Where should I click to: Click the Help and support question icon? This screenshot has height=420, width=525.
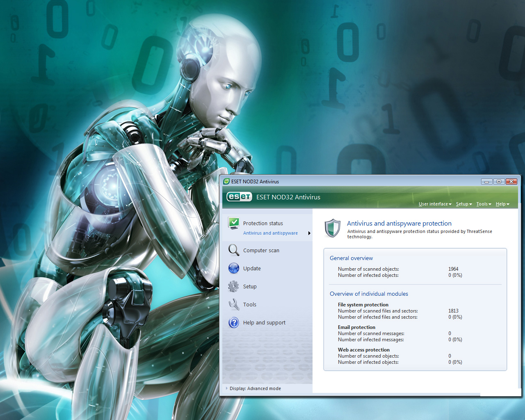point(234,322)
